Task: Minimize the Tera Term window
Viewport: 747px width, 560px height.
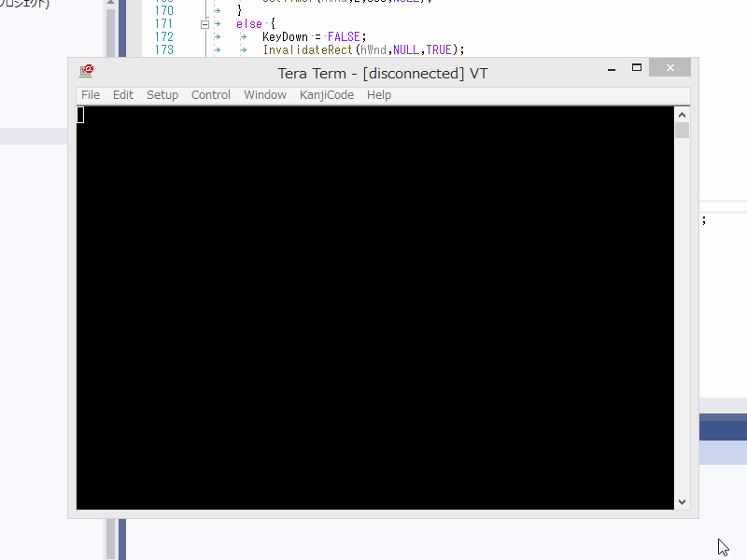Action: 611,68
